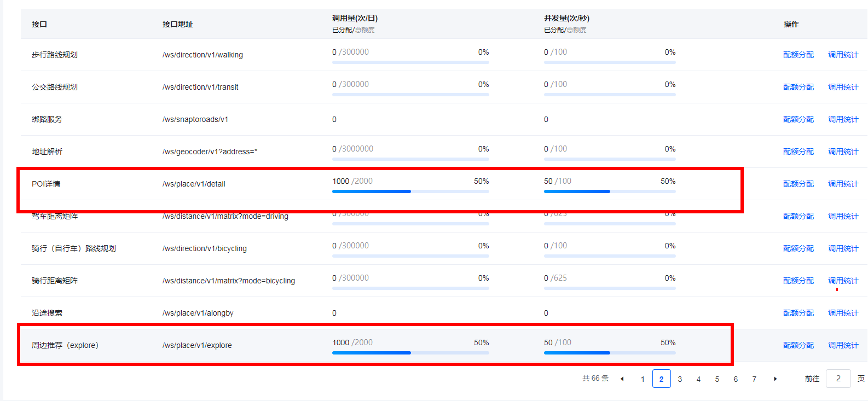Image resolution: width=868 pixels, height=401 pixels.
Task: Go to previous page arrow in pagination
Action: point(622,379)
